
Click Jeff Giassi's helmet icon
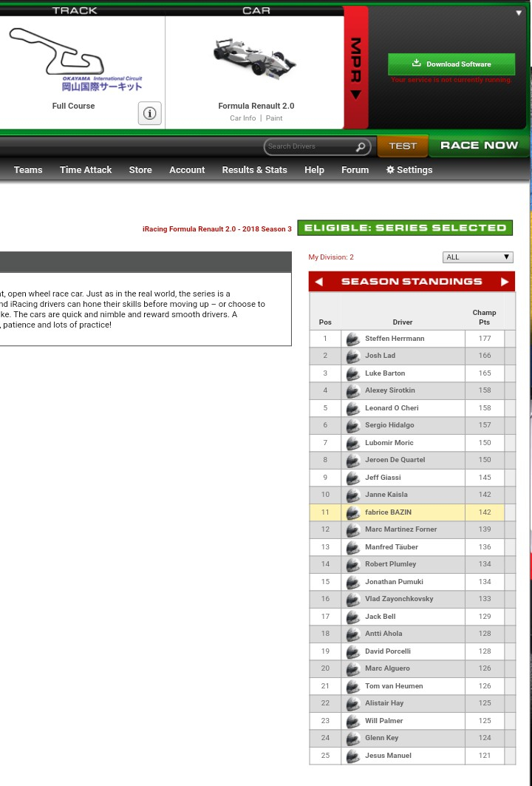point(353,477)
